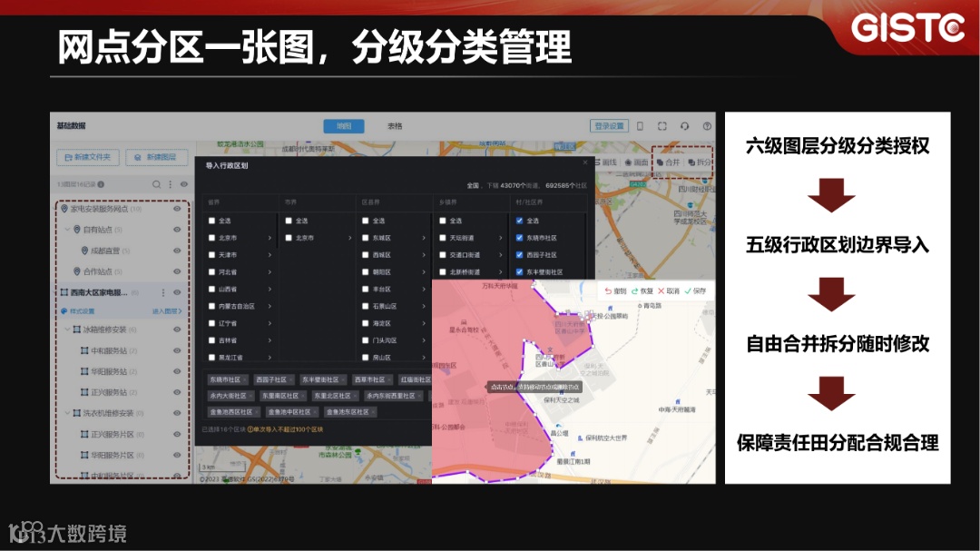Hide the 成都直营 layer

click(177, 251)
